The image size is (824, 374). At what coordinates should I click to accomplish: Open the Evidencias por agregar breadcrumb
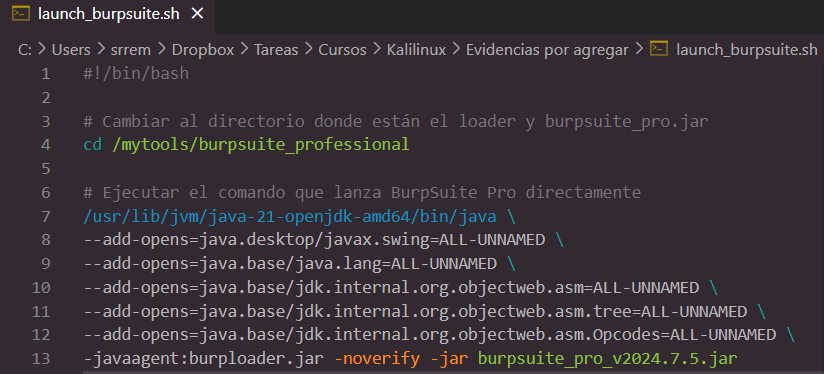click(547, 50)
